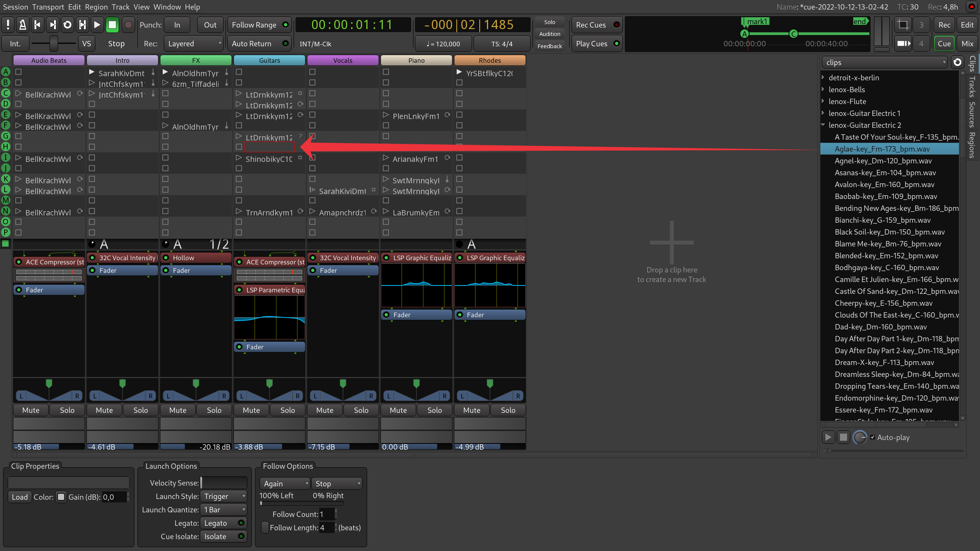Toggle Cue Isolate option
Screen dimensions: 980x551
pyautogui.click(x=224, y=536)
